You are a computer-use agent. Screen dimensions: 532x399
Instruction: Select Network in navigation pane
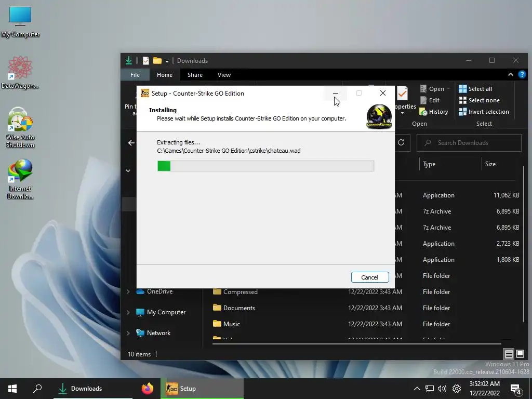click(153, 333)
